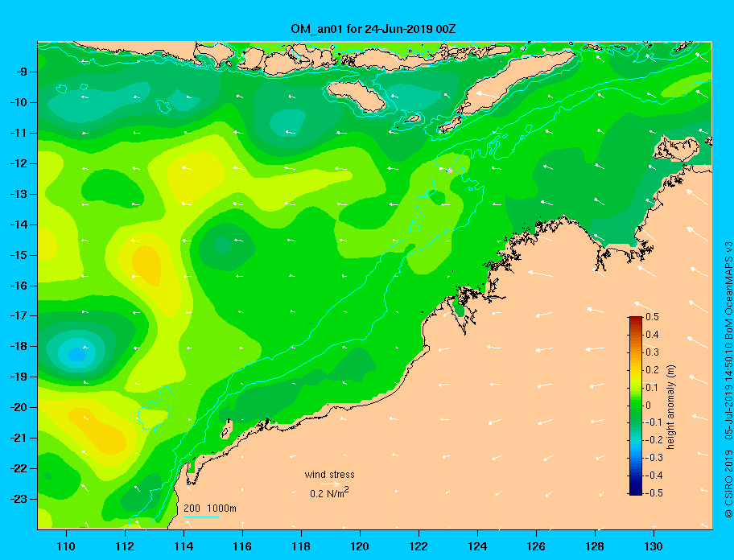
Task: Click the title 'OM_an01 for 24-Jun-2019 00Z'
Action: [x=373, y=29]
